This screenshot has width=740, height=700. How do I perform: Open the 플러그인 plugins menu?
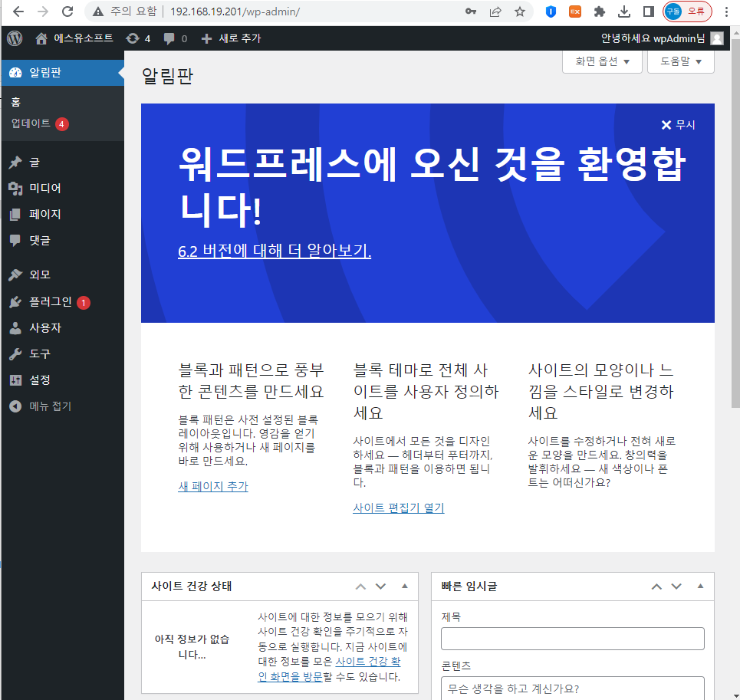tap(62, 302)
